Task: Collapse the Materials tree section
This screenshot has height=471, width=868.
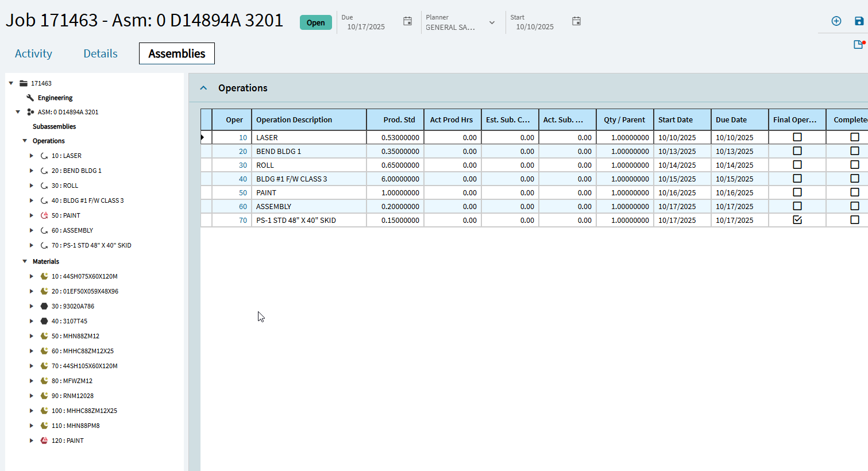Action: pos(25,261)
